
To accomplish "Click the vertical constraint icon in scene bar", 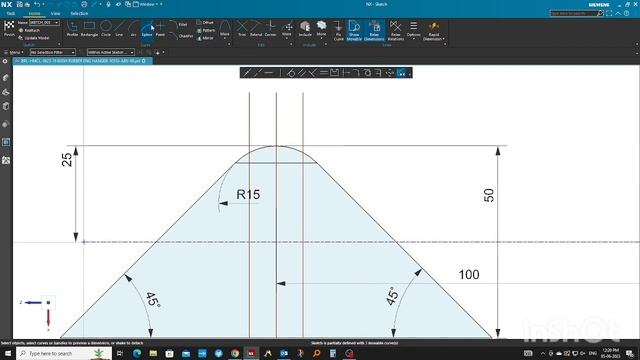I will [x=280, y=73].
